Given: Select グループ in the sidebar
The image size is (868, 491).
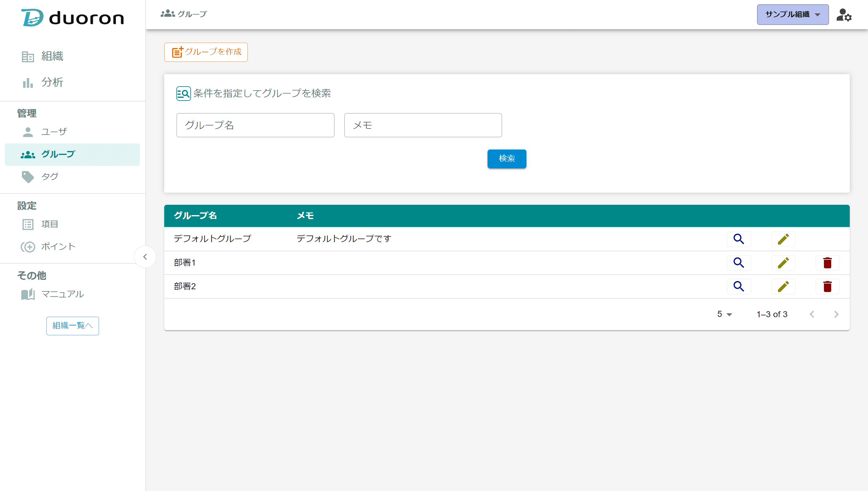Looking at the screenshot, I should (x=72, y=154).
